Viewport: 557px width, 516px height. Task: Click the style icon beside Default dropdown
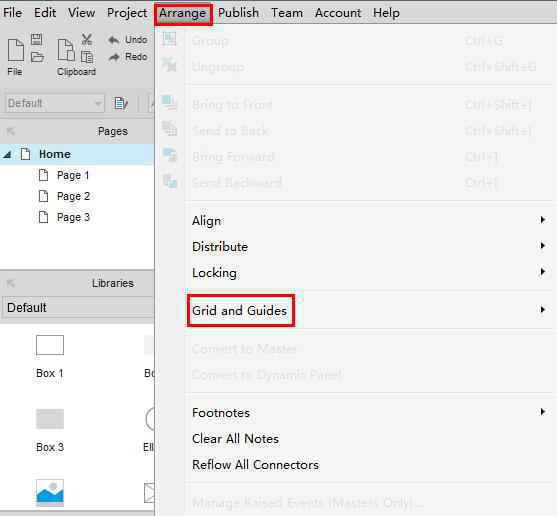tap(121, 103)
